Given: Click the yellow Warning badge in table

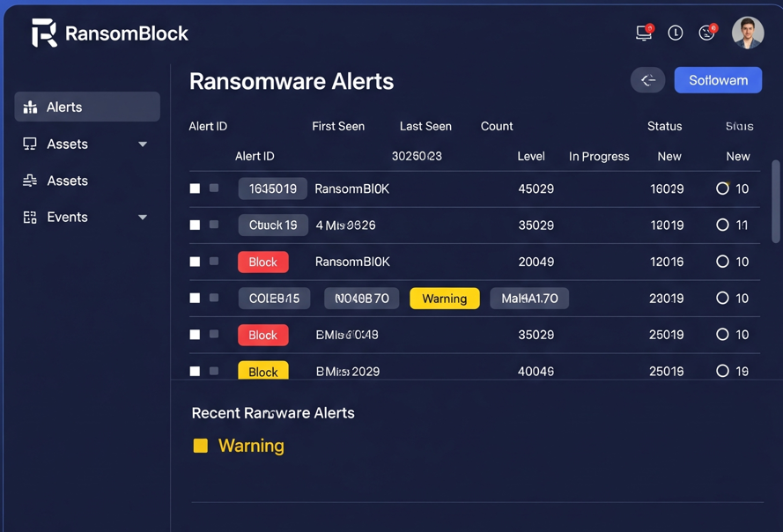Looking at the screenshot, I should pyautogui.click(x=445, y=299).
